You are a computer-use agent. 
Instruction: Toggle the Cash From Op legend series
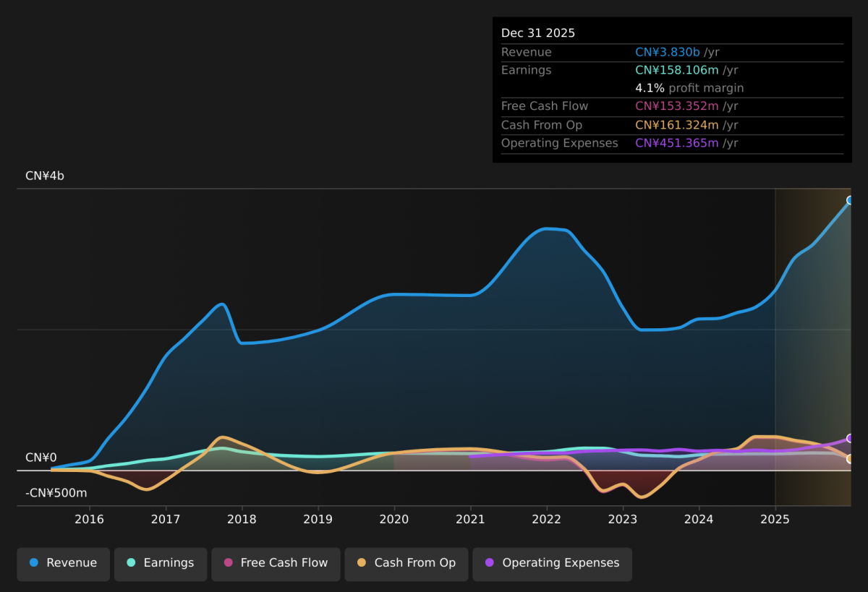[x=406, y=564]
